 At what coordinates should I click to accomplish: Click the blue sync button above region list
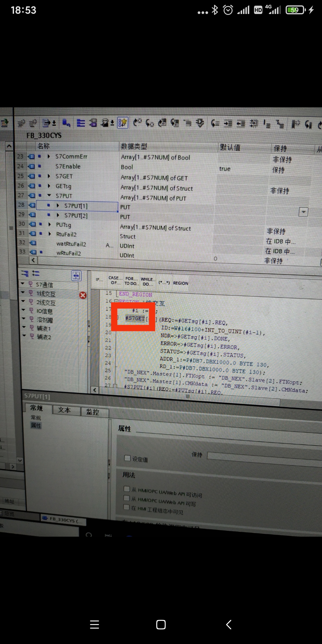[x=76, y=276]
